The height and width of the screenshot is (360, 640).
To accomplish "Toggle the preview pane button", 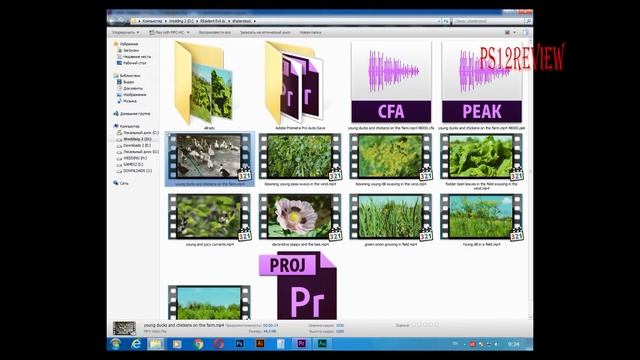I will (526, 32).
